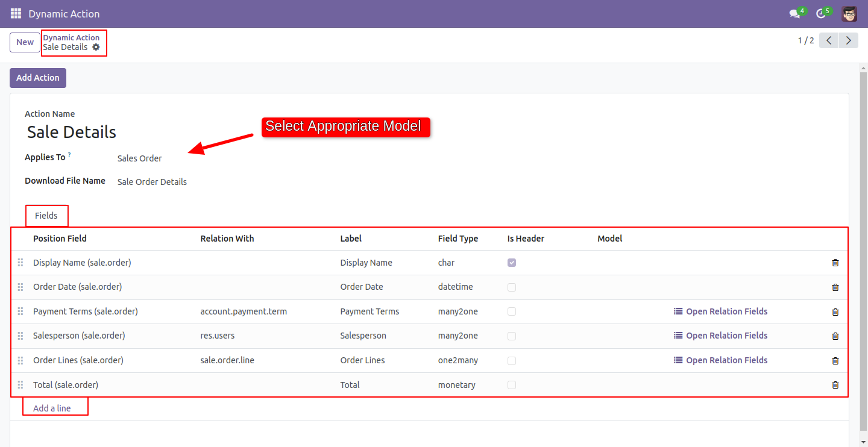Toggle Is Header for Order Date
This screenshot has height=447, width=868.
pyautogui.click(x=512, y=287)
